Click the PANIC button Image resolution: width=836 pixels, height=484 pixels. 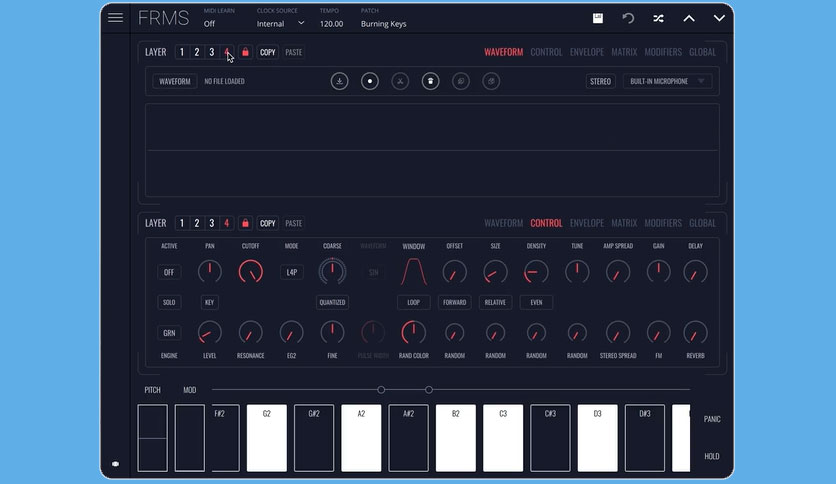click(x=712, y=419)
